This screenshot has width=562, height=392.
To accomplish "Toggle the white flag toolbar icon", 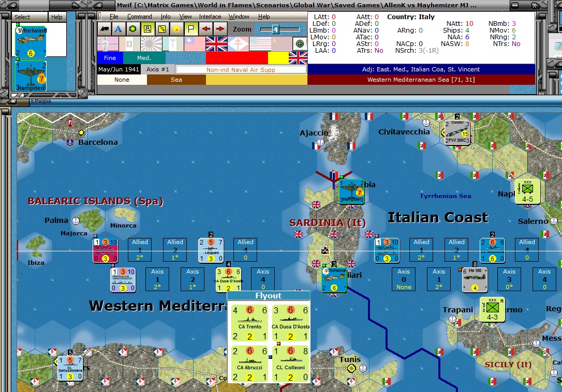I will [191, 29].
